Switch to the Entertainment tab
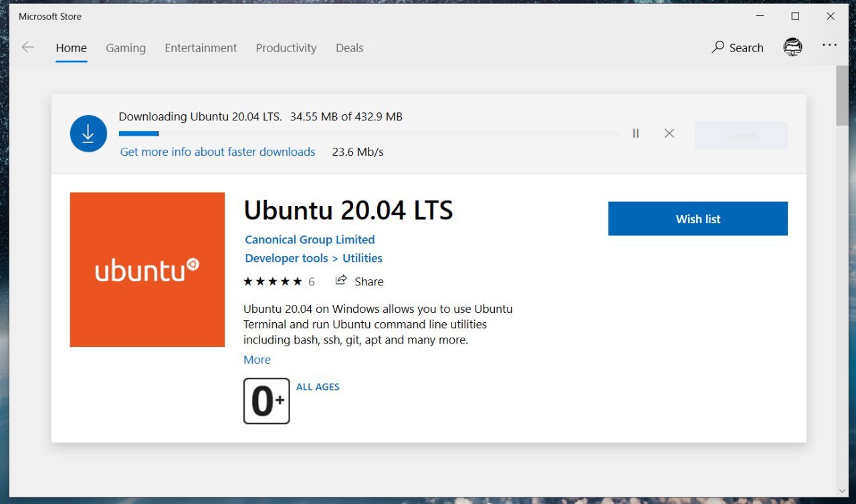 (x=201, y=48)
